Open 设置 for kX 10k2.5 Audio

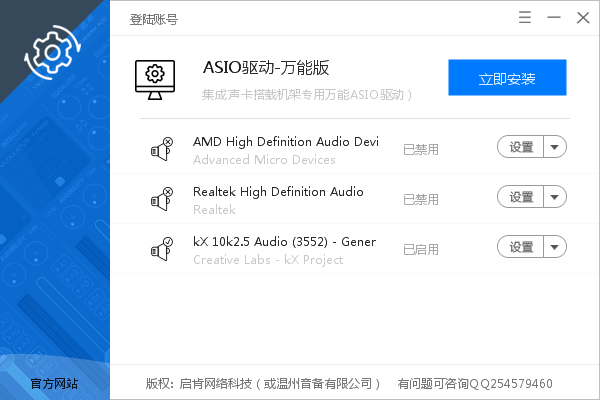tap(521, 247)
